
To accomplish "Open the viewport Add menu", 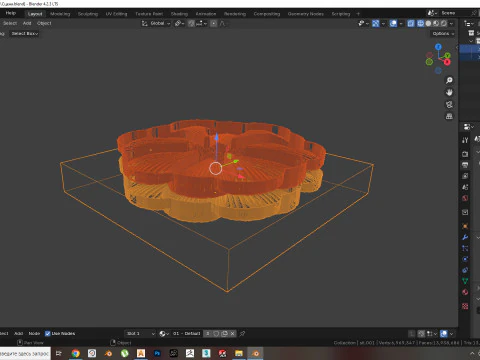I will point(27,23).
